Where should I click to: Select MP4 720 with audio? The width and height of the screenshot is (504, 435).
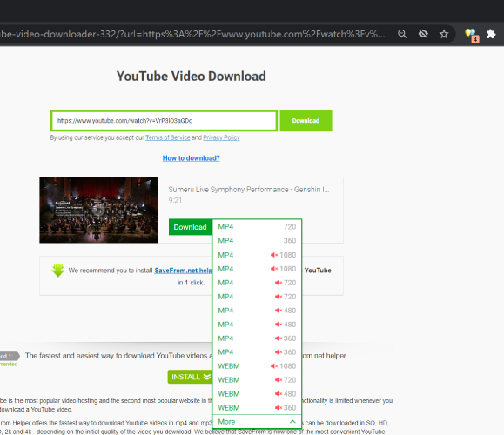point(257,227)
